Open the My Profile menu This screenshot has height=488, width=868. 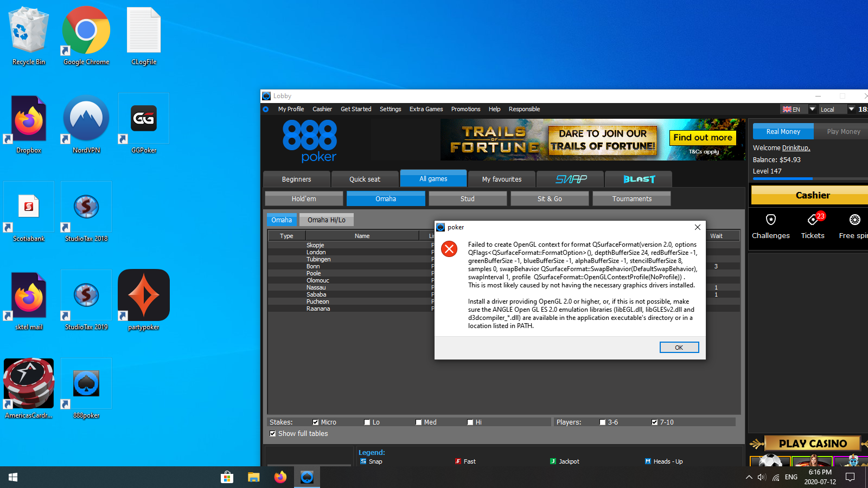pos(291,109)
